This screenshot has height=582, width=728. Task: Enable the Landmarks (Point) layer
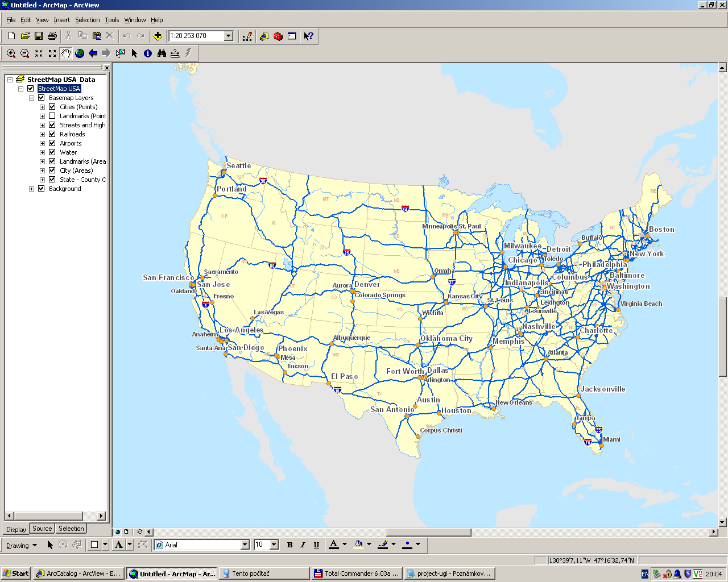52,116
